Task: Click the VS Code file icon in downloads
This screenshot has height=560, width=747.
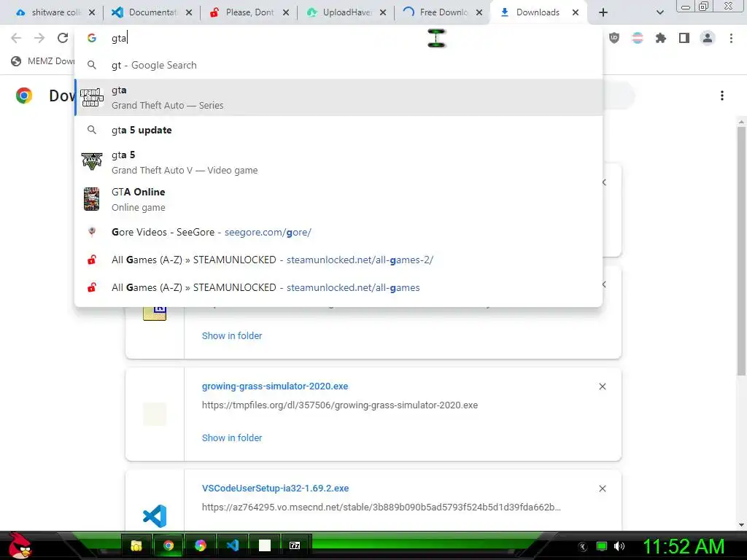Action: pos(155,516)
